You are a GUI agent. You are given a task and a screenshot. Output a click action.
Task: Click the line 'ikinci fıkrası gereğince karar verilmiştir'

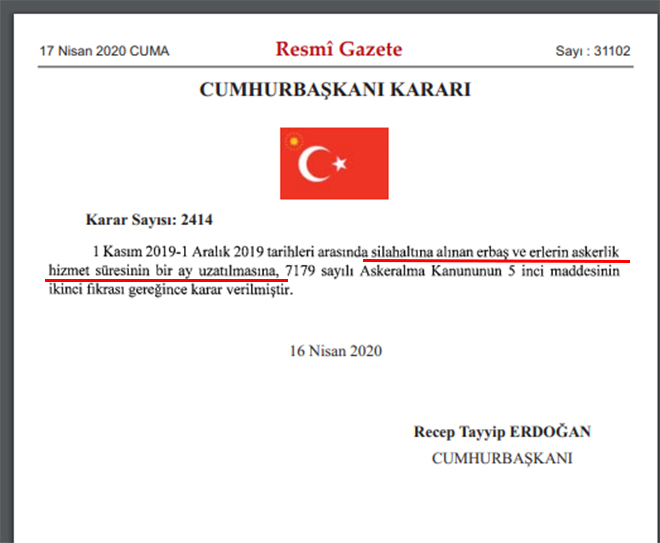click(x=170, y=290)
